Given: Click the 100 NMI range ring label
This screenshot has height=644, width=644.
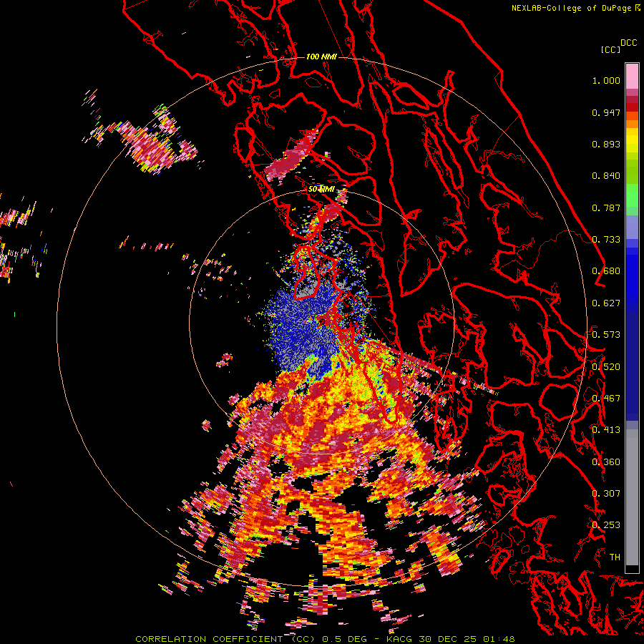Looking at the screenshot, I should (x=321, y=57).
